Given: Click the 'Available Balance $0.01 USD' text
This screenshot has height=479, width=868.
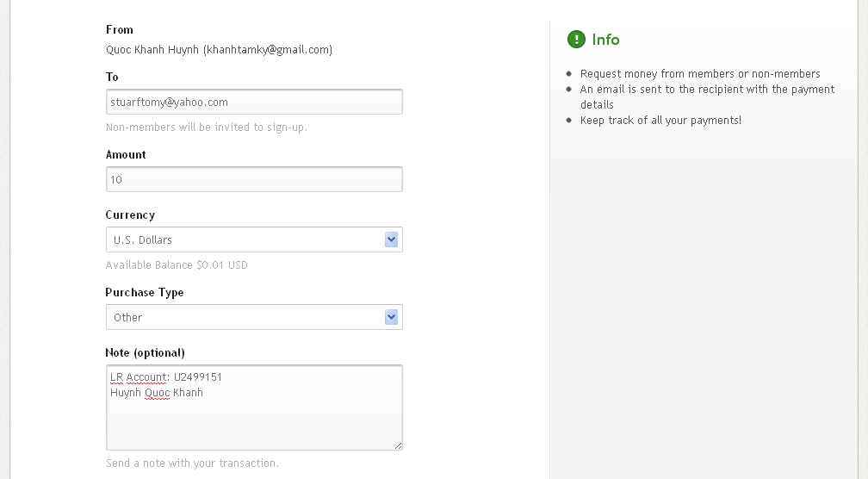Looking at the screenshot, I should [x=177, y=265].
